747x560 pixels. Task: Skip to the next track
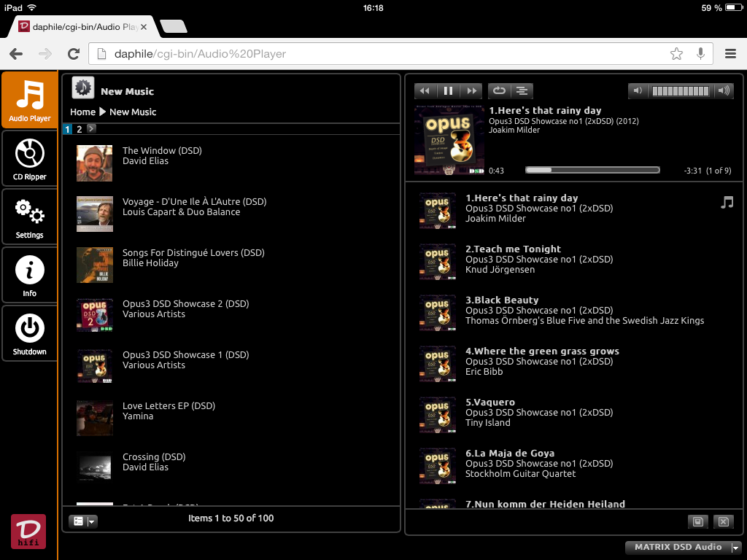pos(472,91)
